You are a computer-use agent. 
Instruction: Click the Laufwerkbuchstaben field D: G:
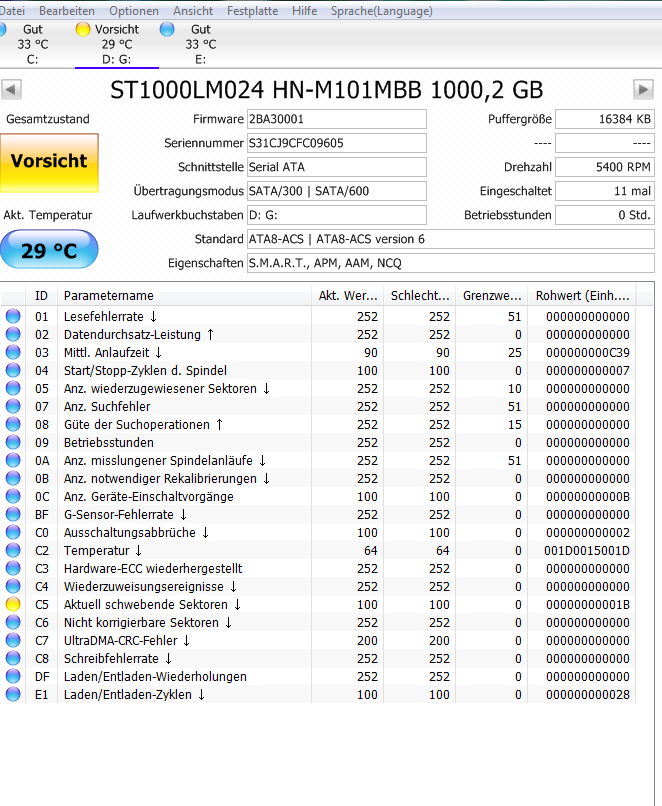pyautogui.click(x=337, y=215)
